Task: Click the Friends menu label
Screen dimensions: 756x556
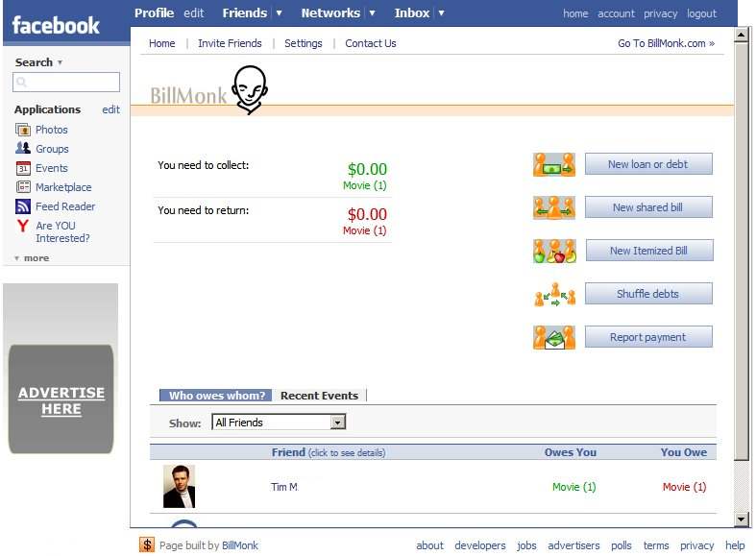Action: (x=244, y=13)
